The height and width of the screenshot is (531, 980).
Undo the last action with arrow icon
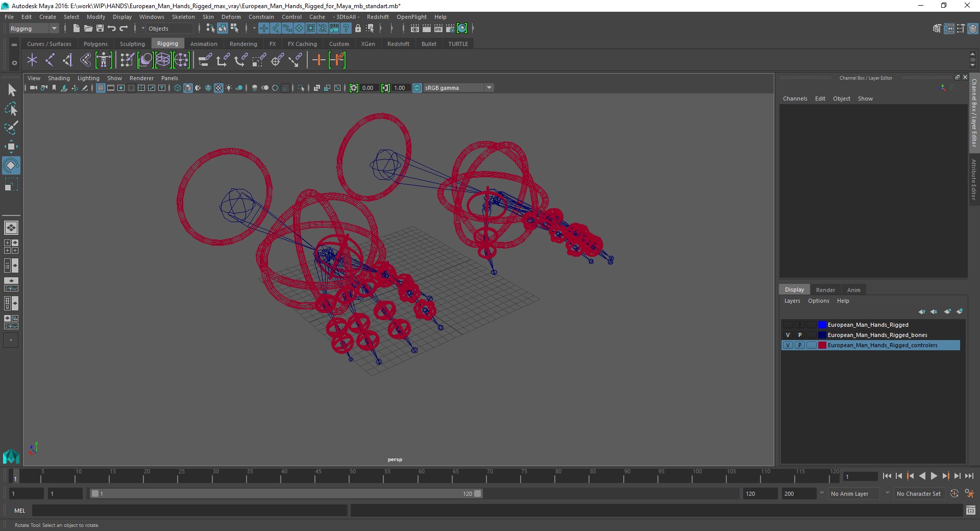pos(112,29)
